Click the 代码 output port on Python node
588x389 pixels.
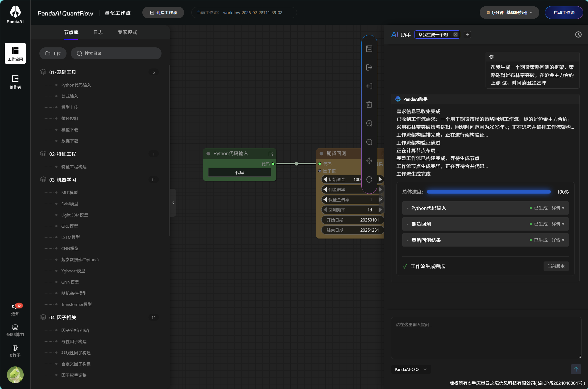pos(273,164)
